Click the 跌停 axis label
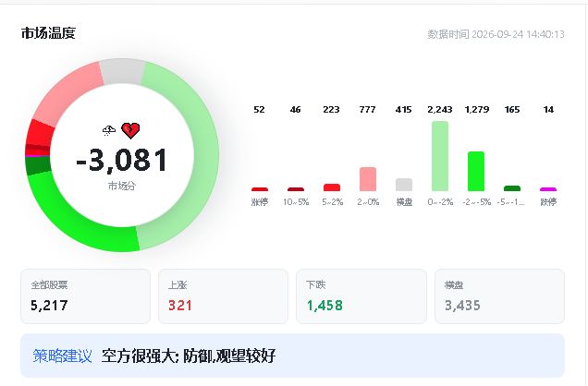Screen dimensions: 588x386 click(x=548, y=202)
